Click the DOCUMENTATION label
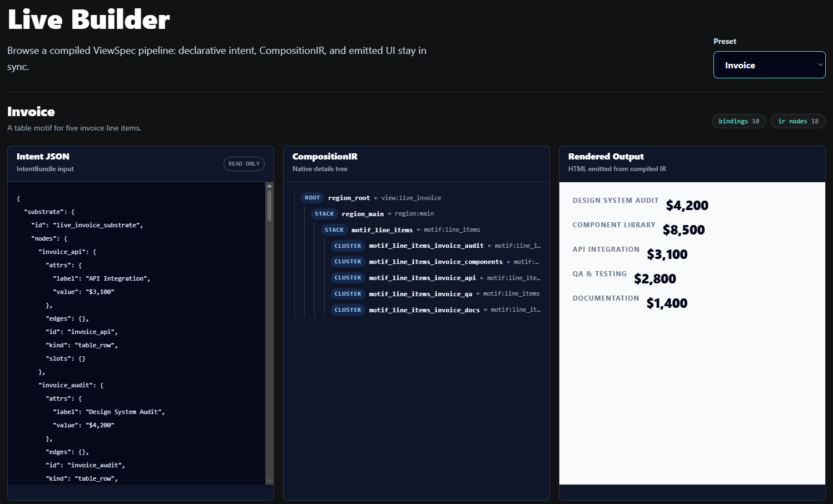Image resolution: width=833 pixels, height=504 pixels. pos(606,298)
